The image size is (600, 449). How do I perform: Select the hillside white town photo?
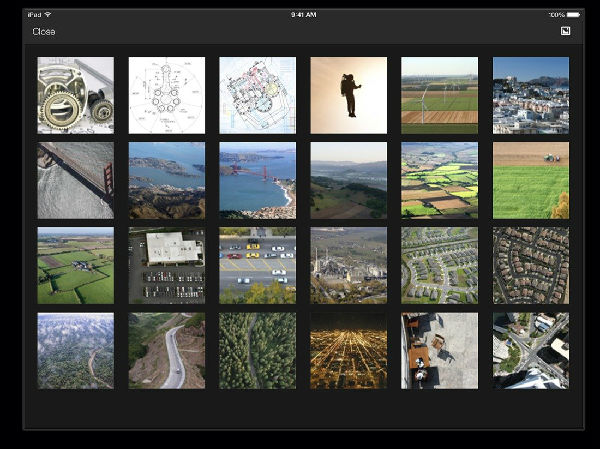pyautogui.click(x=531, y=95)
